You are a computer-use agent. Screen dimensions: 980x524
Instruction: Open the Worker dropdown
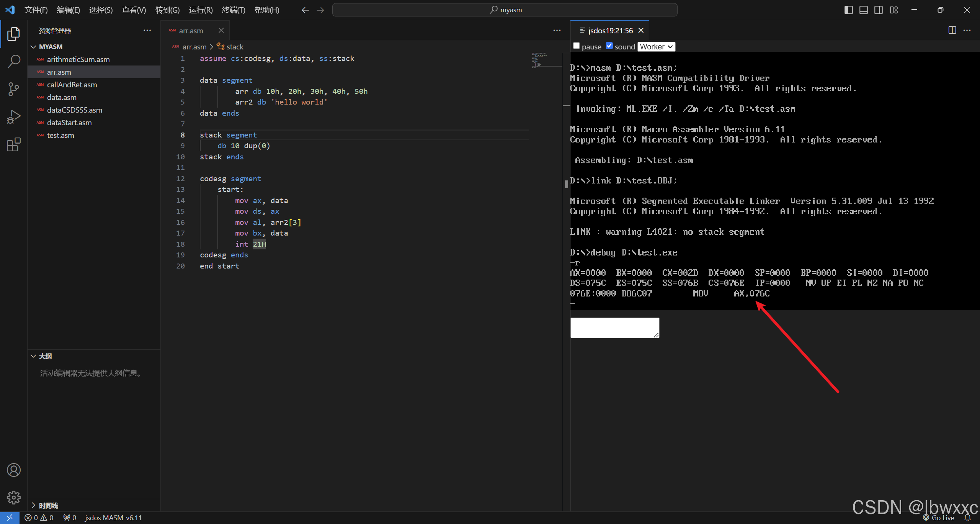(656, 47)
